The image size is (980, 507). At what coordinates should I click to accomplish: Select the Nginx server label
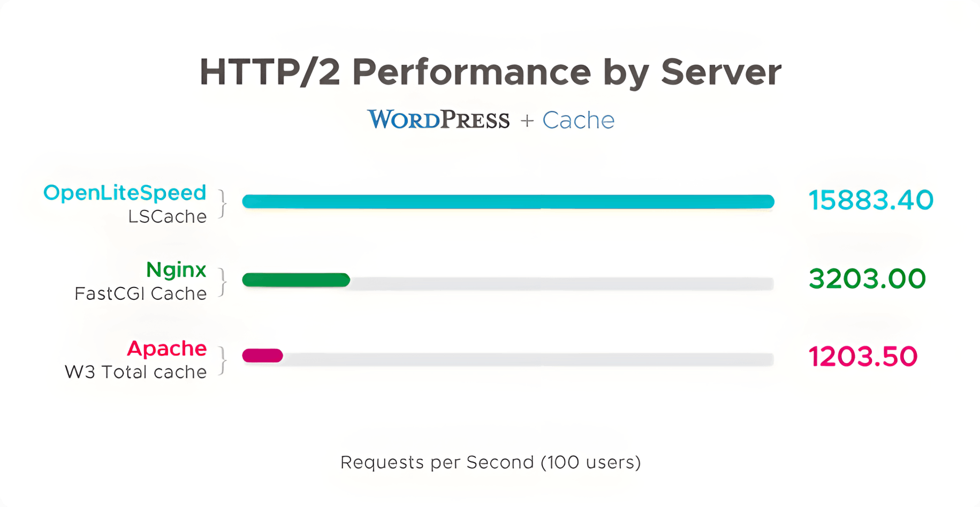pyautogui.click(x=176, y=270)
